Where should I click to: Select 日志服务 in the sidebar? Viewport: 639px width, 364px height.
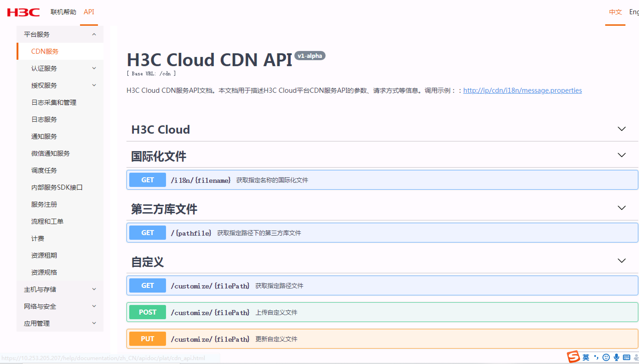[x=44, y=119]
